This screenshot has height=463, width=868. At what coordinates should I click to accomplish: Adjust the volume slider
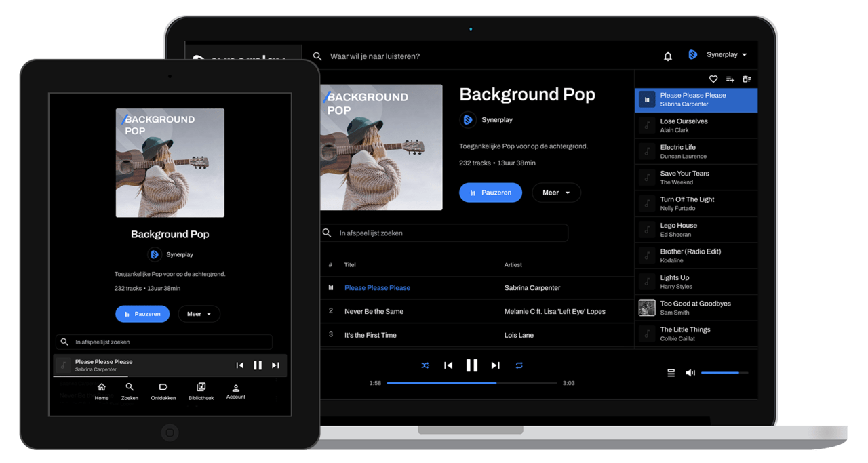(x=724, y=373)
